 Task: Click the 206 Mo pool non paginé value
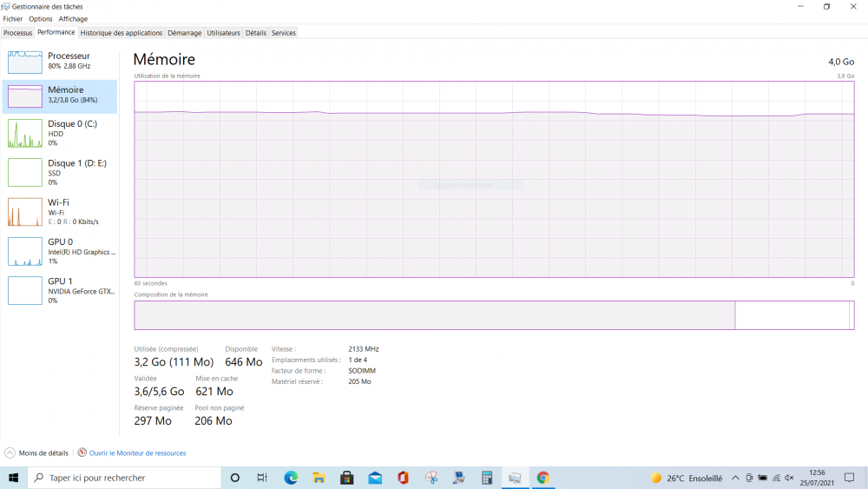[x=214, y=420]
